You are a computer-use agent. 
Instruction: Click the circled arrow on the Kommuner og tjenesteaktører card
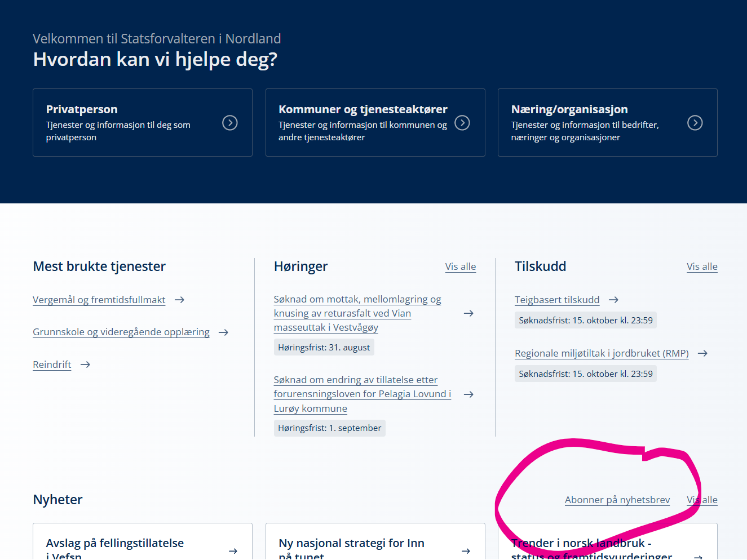tap(462, 123)
